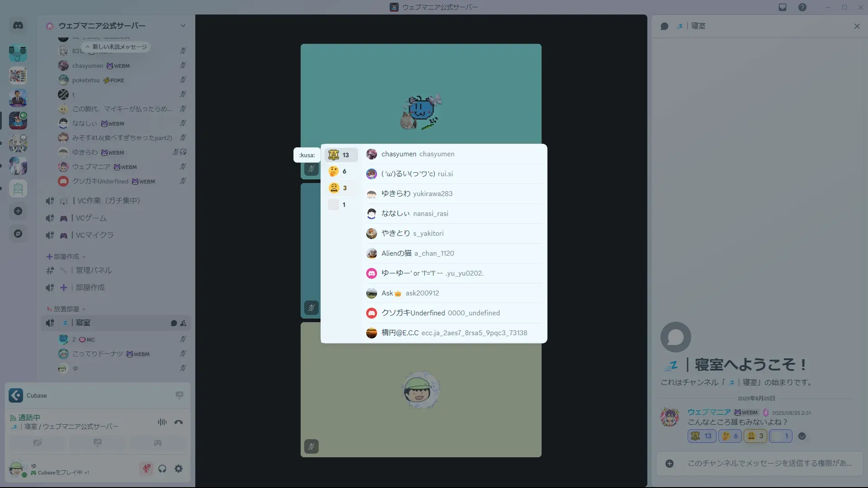Toggle headphone deafen button
This screenshot has width=868, height=488.
[162, 469]
